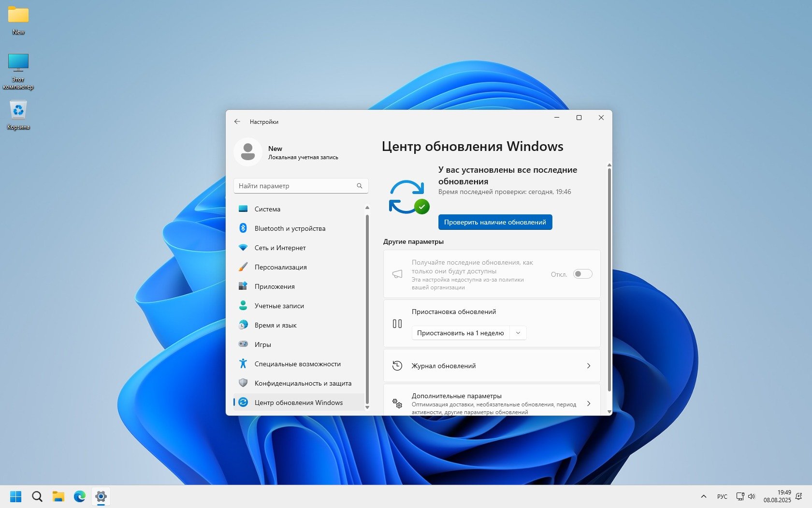812x508 pixels.
Task: Click the Settings gear on the taskbar
Action: (x=101, y=496)
